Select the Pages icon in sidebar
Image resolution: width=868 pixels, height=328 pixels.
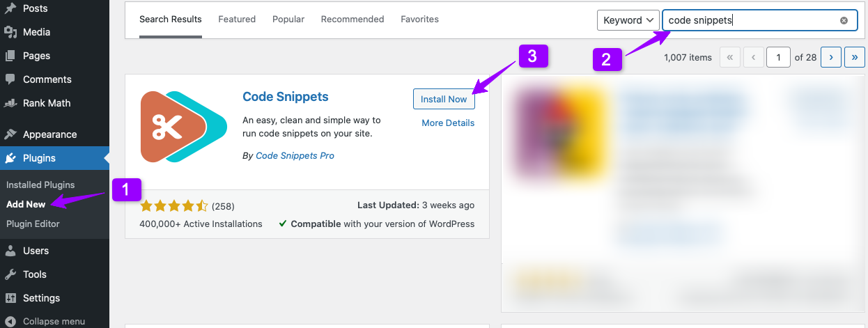pyautogui.click(x=10, y=56)
